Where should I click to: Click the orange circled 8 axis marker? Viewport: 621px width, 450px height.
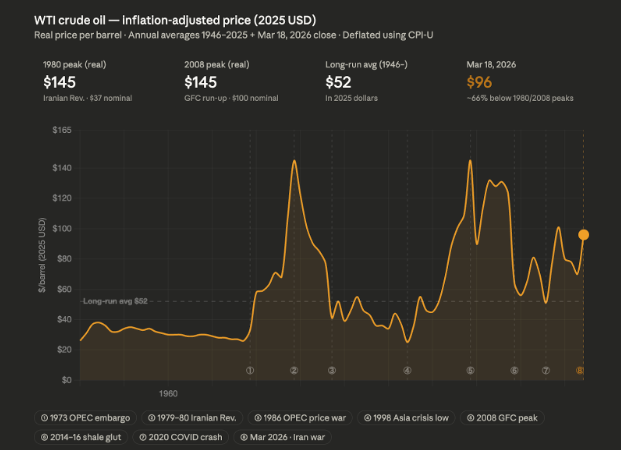point(580,370)
